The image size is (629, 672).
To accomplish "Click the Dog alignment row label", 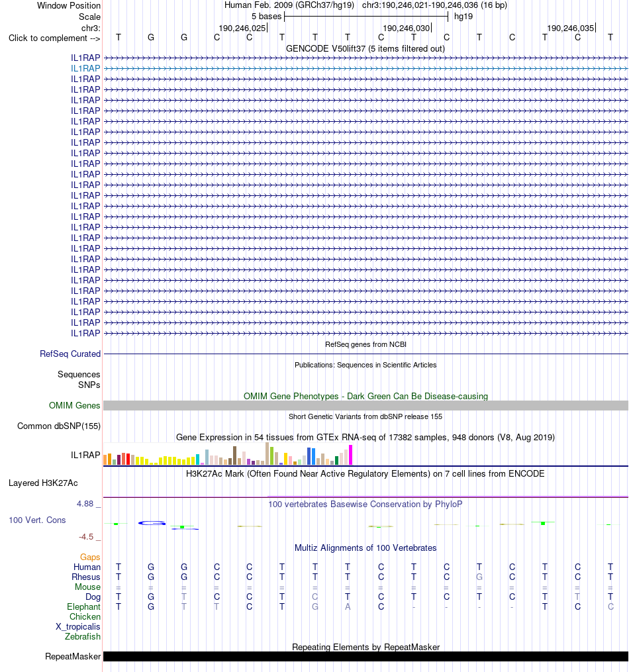I will point(93,597).
